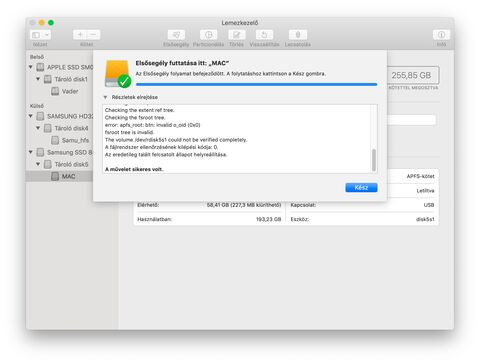The image size is (480, 364).
Task: Click the Elsősegély toolbar icon
Action: (176, 35)
